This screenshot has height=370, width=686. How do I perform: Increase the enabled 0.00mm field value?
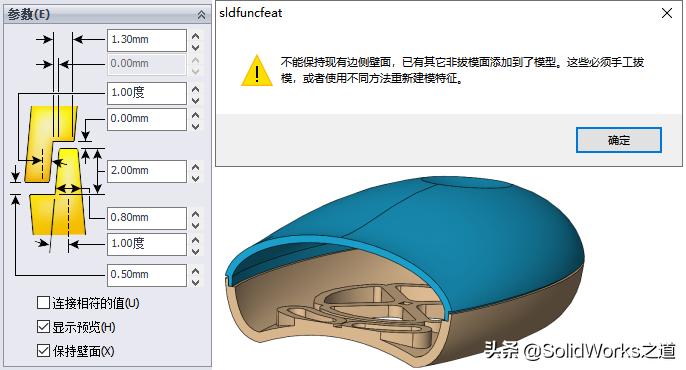(196, 115)
